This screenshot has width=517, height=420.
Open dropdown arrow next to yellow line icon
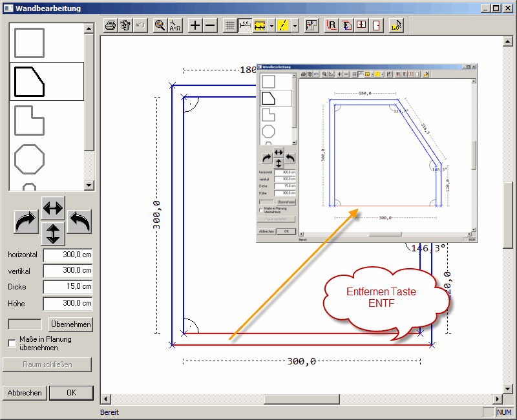pos(295,25)
